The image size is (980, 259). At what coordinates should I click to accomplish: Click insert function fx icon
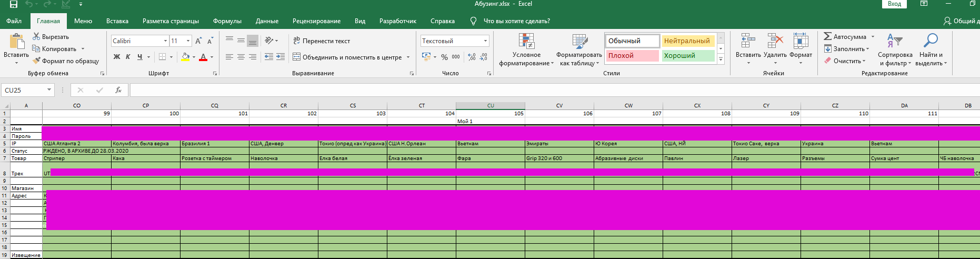[118, 90]
